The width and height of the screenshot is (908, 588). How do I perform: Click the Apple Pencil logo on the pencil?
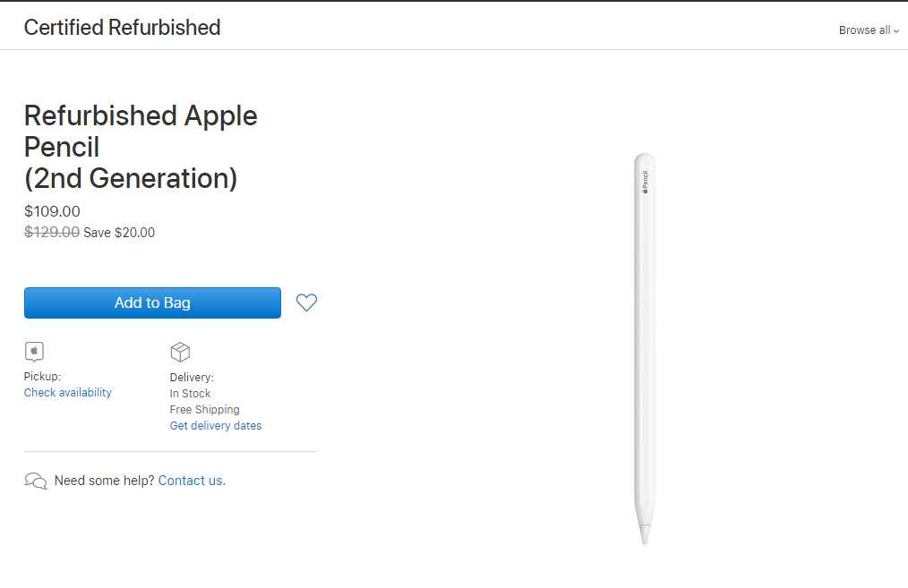[645, 182]
